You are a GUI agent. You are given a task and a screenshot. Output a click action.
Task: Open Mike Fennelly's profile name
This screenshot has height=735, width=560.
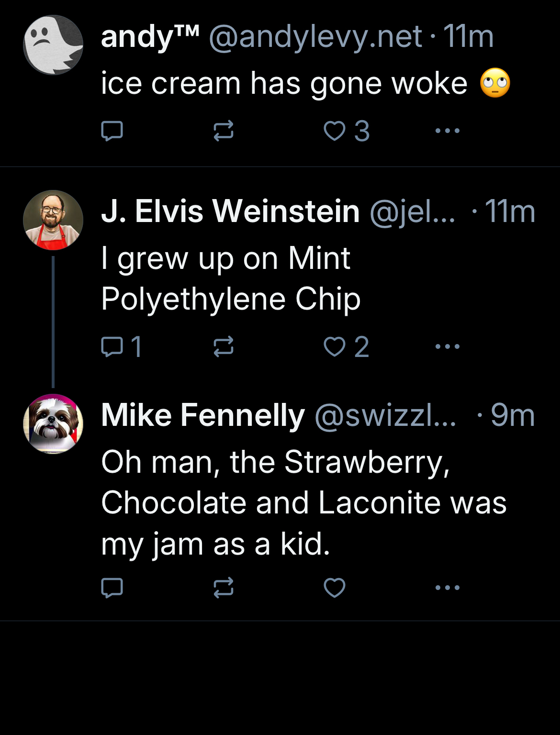(203, 415)
